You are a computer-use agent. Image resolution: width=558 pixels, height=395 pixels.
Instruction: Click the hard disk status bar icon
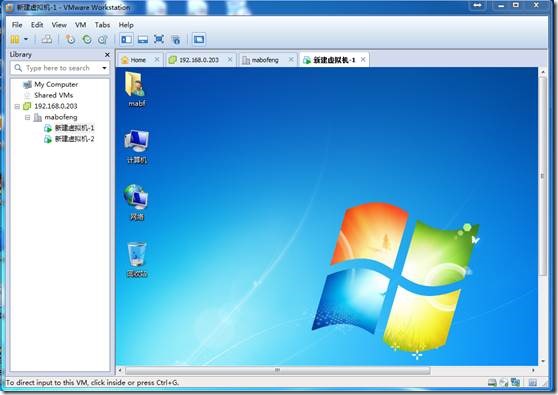point(492,383)
